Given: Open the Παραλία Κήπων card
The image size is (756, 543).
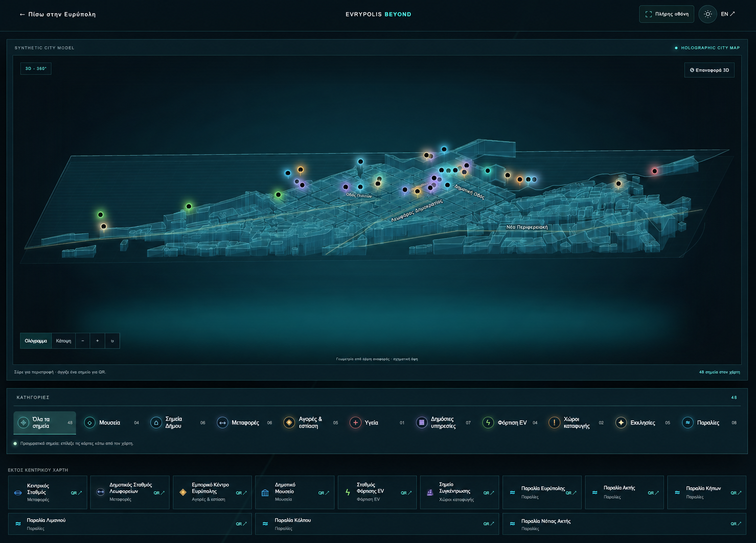Looking at the screenshot, I should [x=706, y=492].
